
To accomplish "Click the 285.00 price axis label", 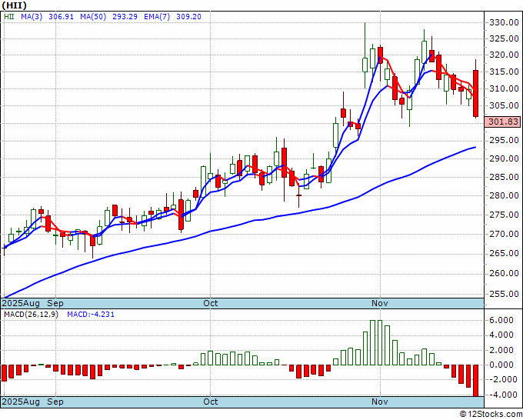I will pyautogui.click(x=504, y=177).
